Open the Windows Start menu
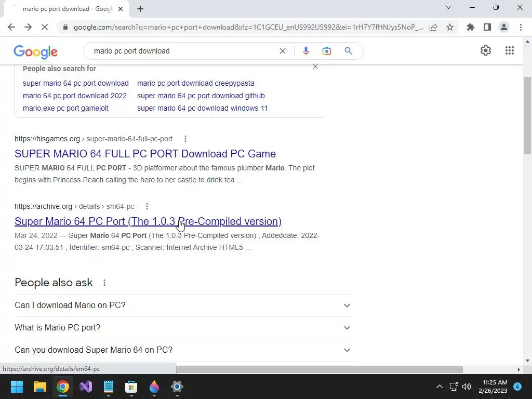Viewport: 532px width, 399px height. (x=17, y=387)
